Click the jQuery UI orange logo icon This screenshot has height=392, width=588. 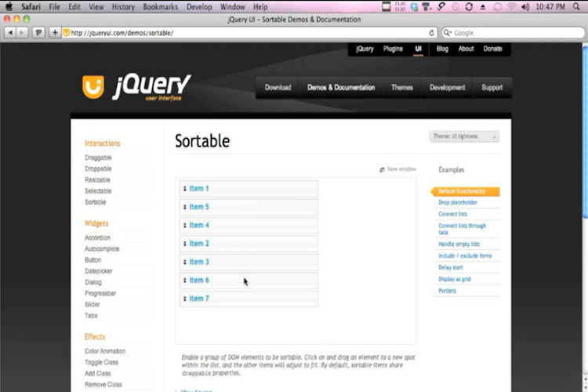click(x=93, y=87)
